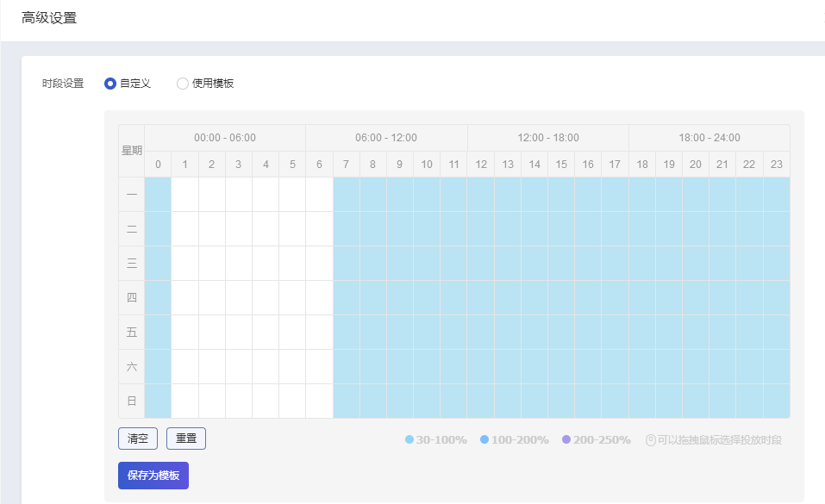Click the 重置 button
This screenshot has height=504, width=825.
(186, 439)
